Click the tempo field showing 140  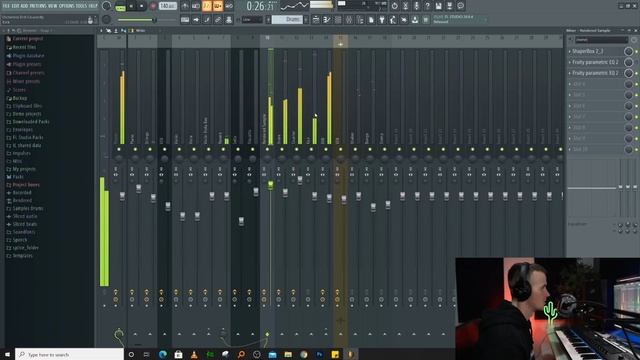[x=168, y=6]
